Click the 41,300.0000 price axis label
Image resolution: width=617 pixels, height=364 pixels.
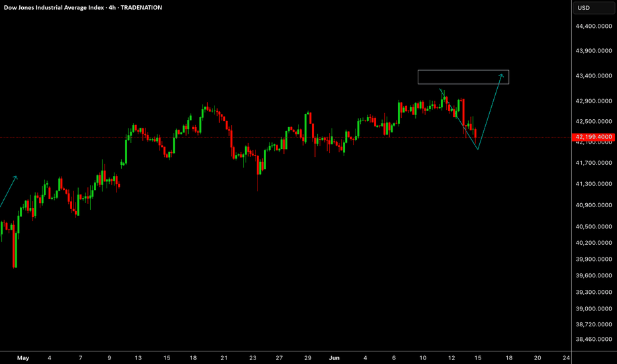click(x=593, y=184)
